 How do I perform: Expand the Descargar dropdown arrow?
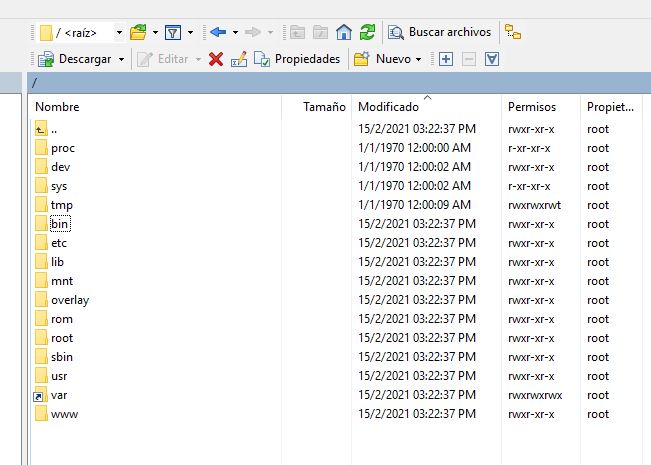point(121,59)
